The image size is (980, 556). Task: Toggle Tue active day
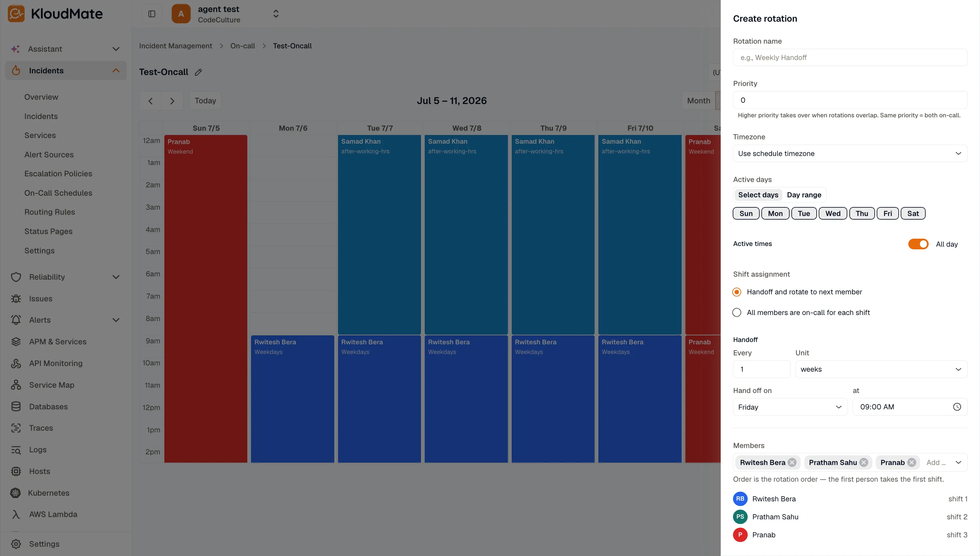click(804, 213)
